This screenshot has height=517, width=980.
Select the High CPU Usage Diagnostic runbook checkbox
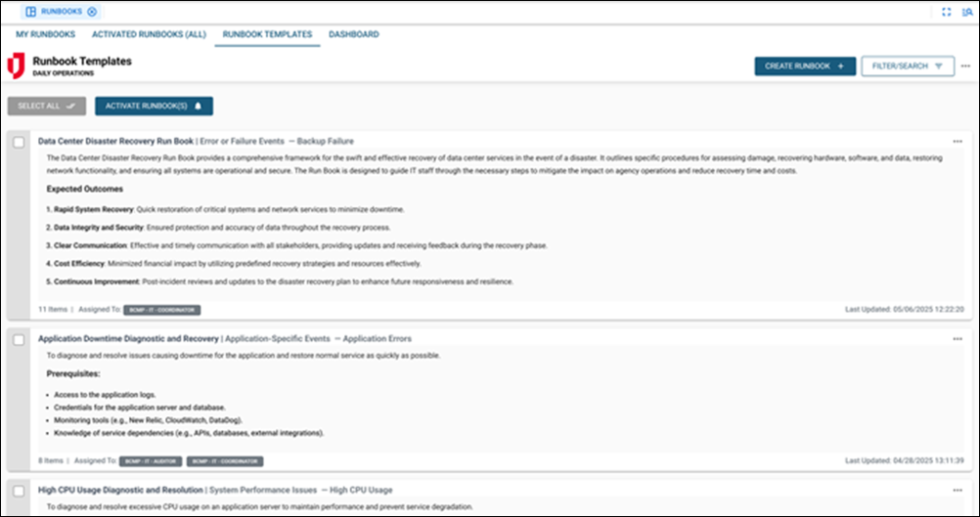click(x=20, y=491)
